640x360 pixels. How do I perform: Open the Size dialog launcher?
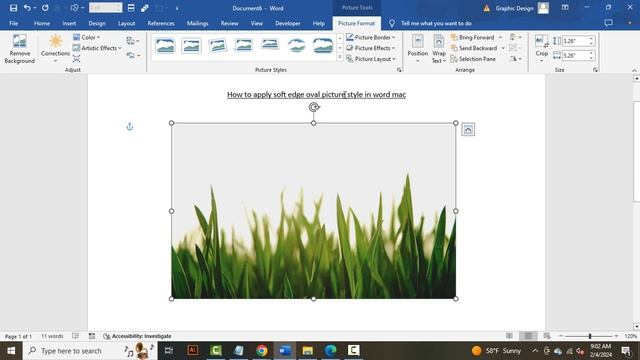(596, 70)
